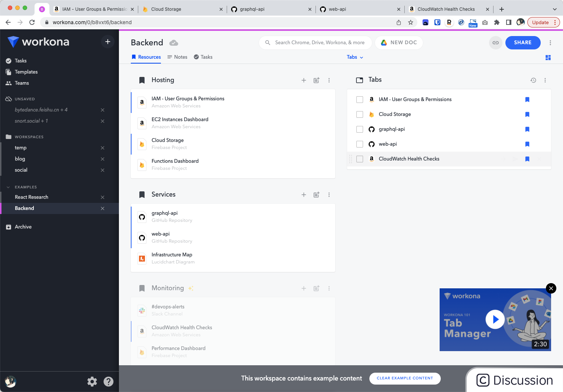
Task: Open Chrome extensions puzzle icon
Action: pyautogui.click(x=497, y=22)
